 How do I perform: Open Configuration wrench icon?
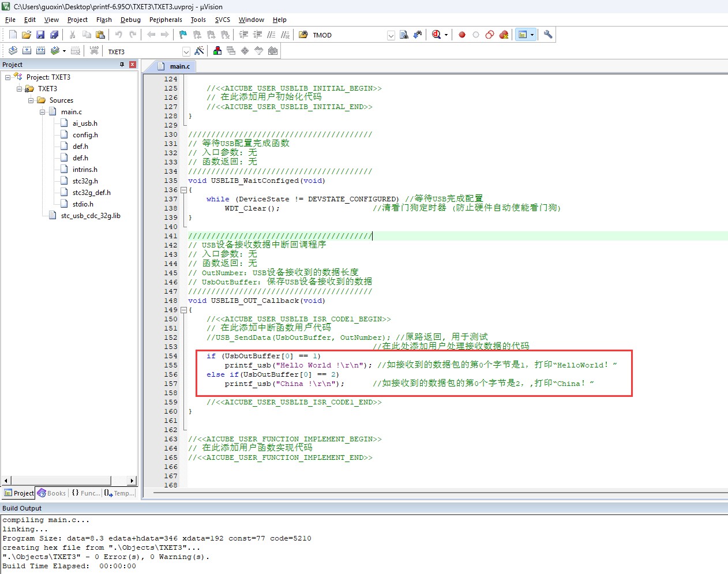tap(548, 35)
